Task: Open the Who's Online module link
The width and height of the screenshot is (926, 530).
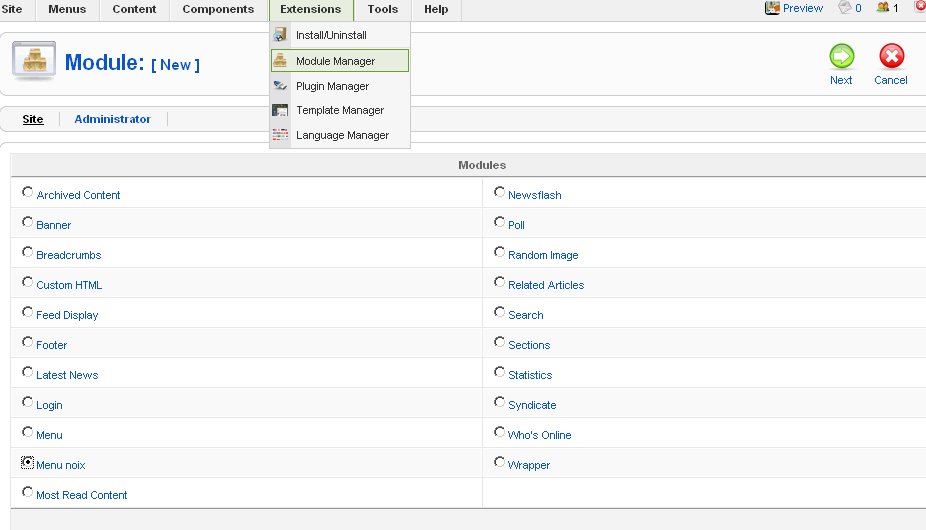Action: pyautogui.click(x=539, y=435)
